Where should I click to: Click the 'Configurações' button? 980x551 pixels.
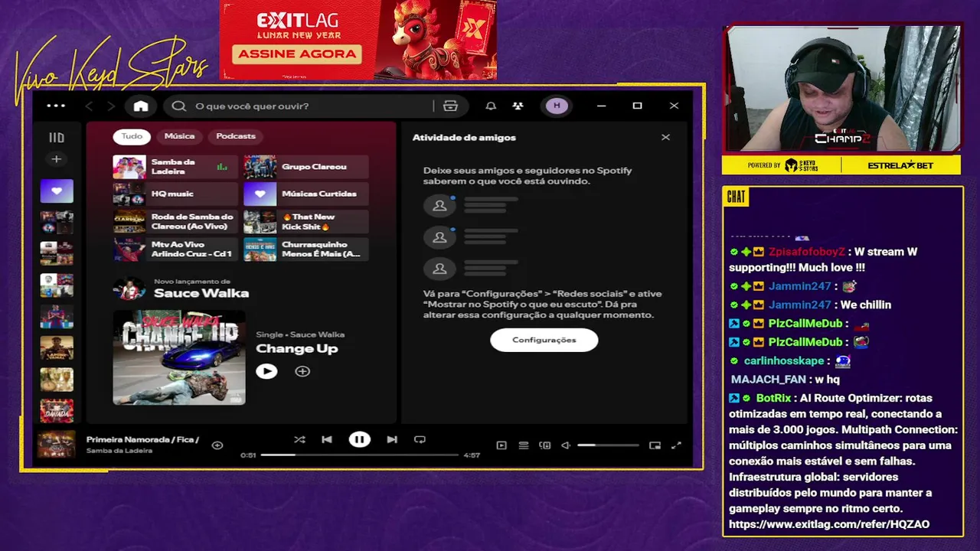pos(544,340)
